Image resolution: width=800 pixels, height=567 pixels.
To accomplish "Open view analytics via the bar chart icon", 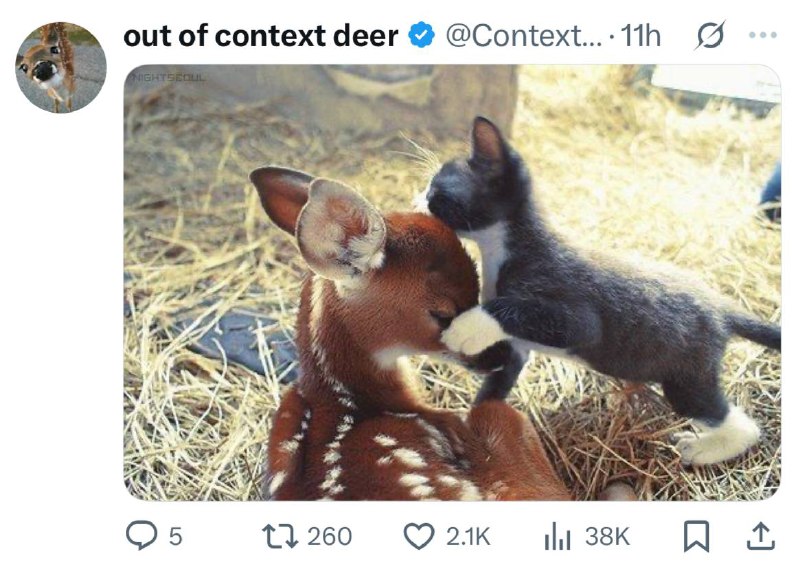I will click(x=557, y=537).
